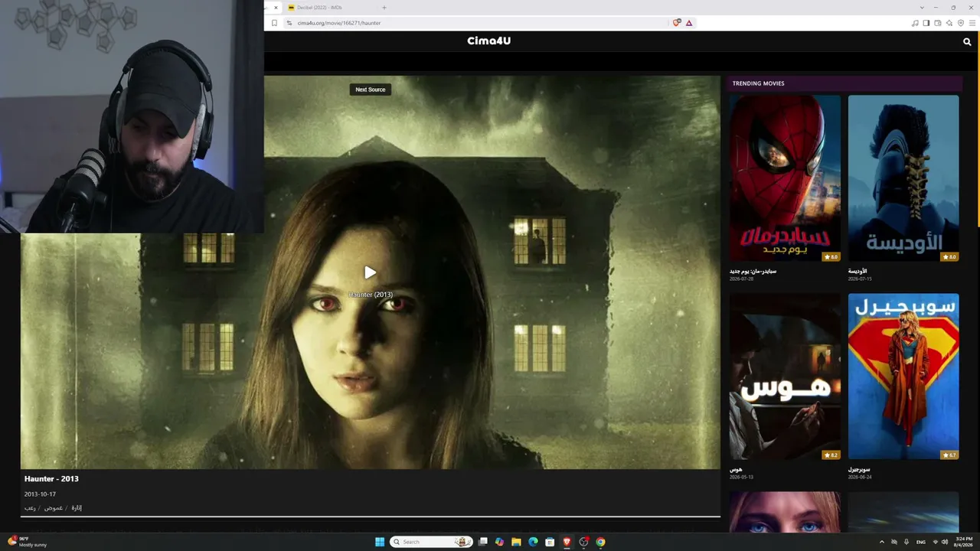This screenshot has height=551, width=980.
Task: Go to the Cima4U home logo
Action: (x=488, y=41)
